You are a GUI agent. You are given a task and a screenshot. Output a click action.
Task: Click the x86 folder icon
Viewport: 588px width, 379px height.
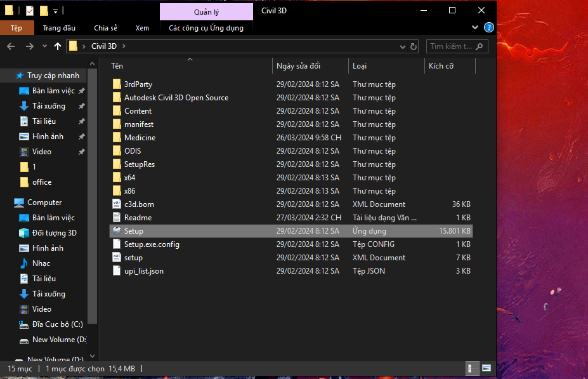(117, 190)
